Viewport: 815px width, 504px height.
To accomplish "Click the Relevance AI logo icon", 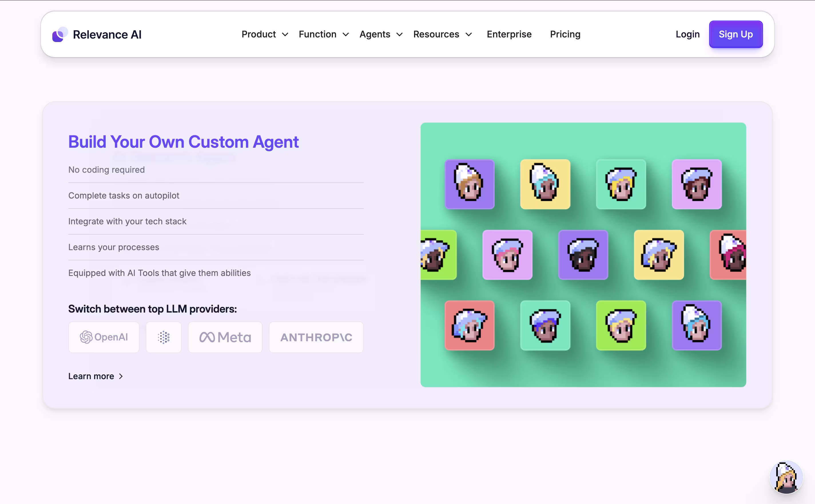I will 60,34.
